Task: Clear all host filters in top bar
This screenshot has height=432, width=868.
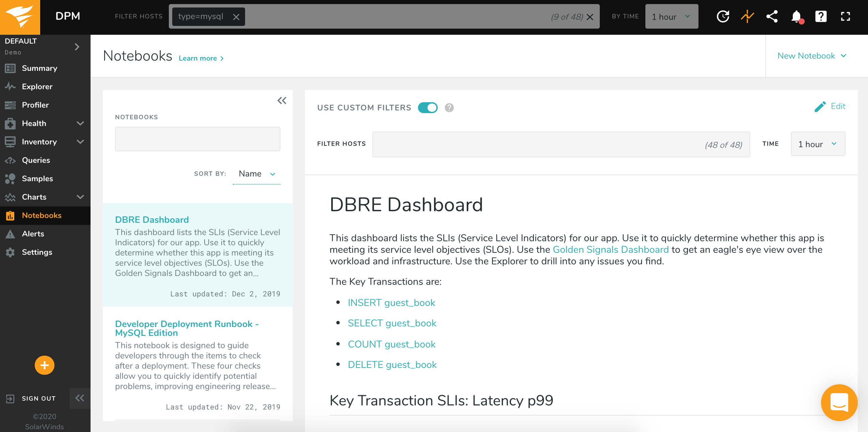Action: point(590,17)
